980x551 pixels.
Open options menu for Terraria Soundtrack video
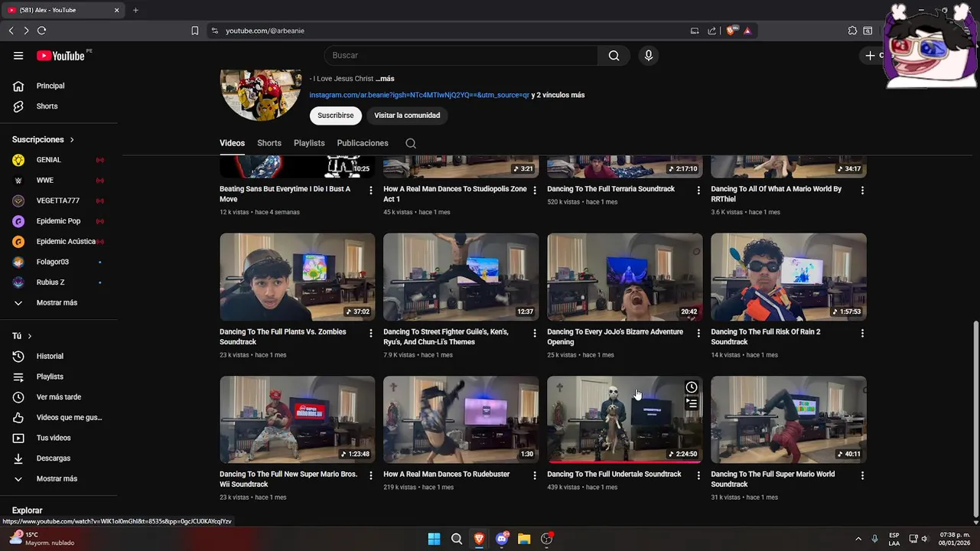tap(698, 190)
